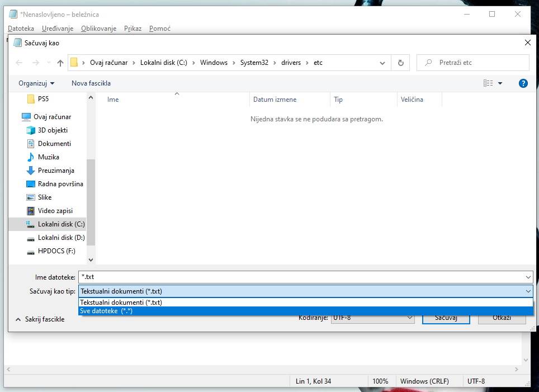Viewport: 539px width, 392px height.
Task: Select Lokalni disk (D:) drive
Action: [61, 238]
